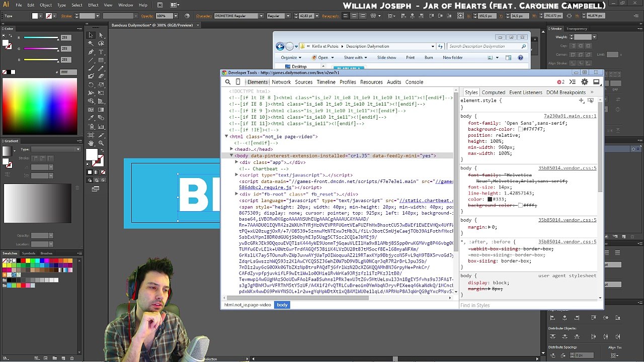Click the red error count indicator
The width and height of the screenshot is (644, 362).
click(x=560, y=82)
